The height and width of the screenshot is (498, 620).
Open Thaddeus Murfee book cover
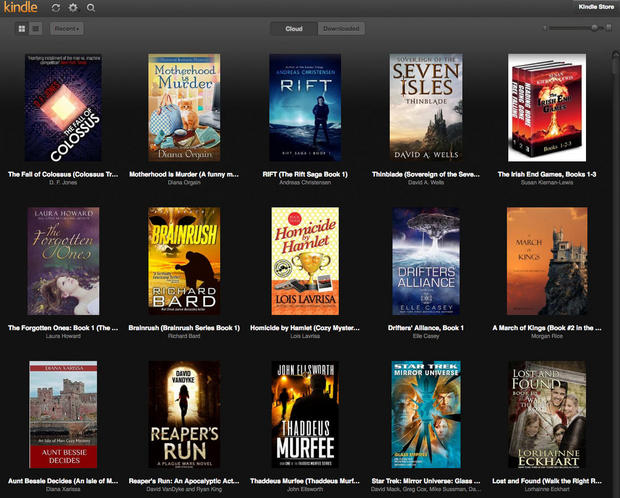(305, 415)
